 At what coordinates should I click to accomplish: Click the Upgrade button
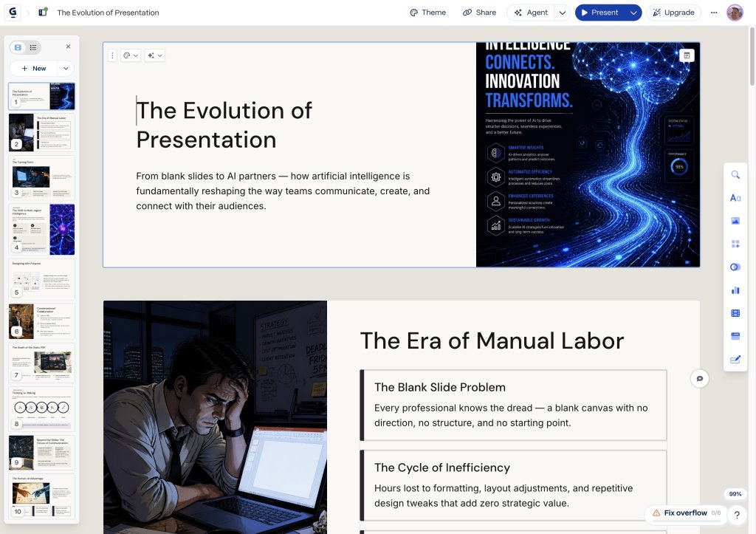(x=673, y=13)
